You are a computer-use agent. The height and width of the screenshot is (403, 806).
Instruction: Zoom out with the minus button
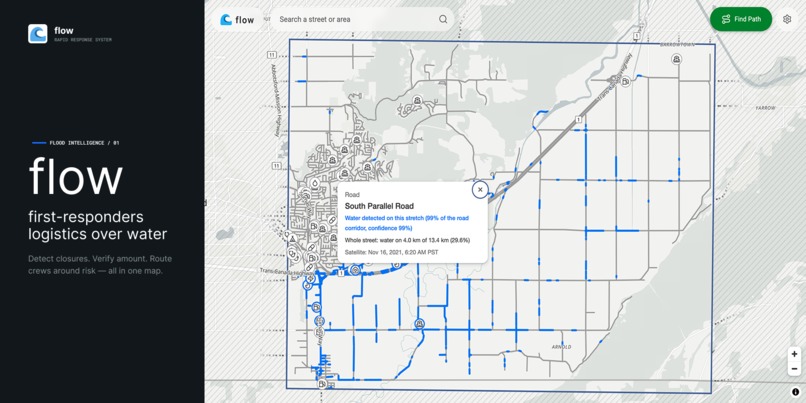[x=794, y=369]
